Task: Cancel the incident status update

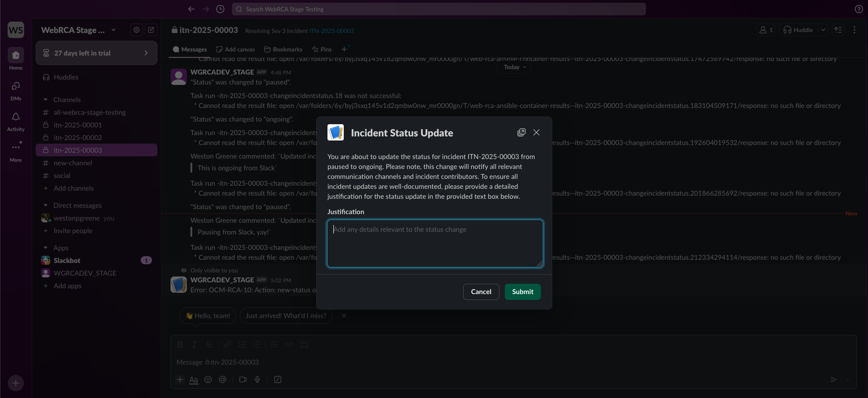Action: 481,292
